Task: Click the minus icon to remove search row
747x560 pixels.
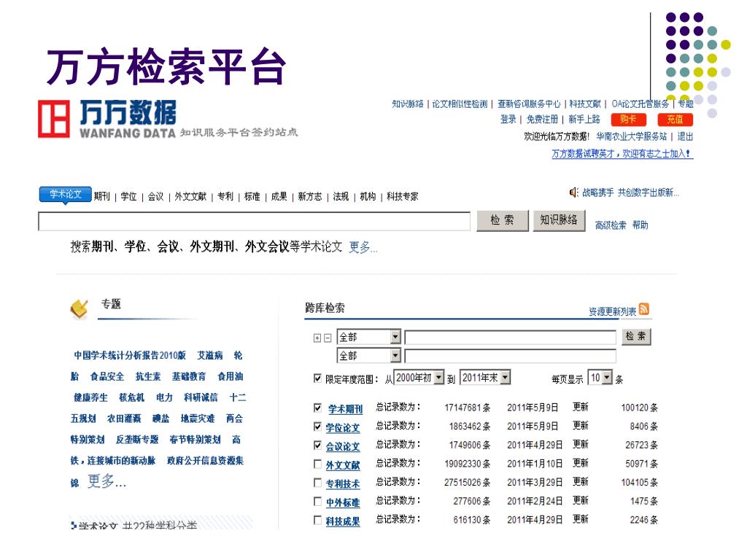Action: coord(328,338)
